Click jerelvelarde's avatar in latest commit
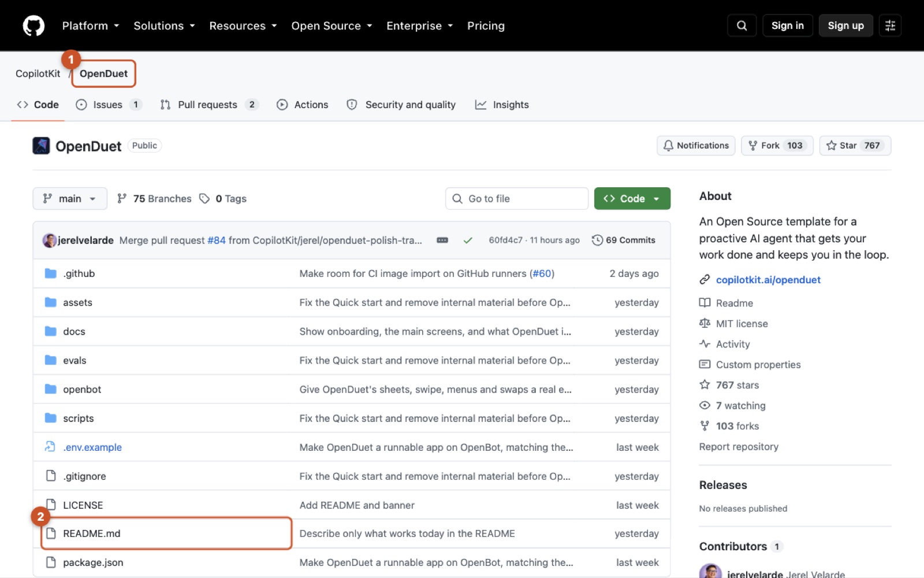Viewport: 924px width, 578px height. click(x=50, y=240)
